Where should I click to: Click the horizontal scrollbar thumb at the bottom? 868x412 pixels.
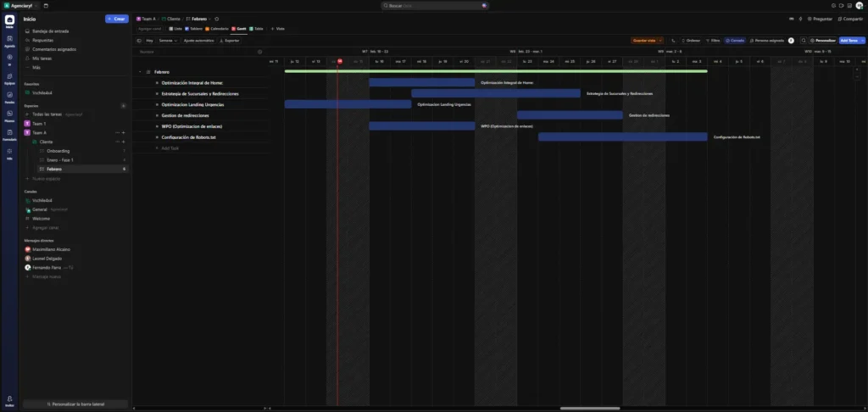590,408
